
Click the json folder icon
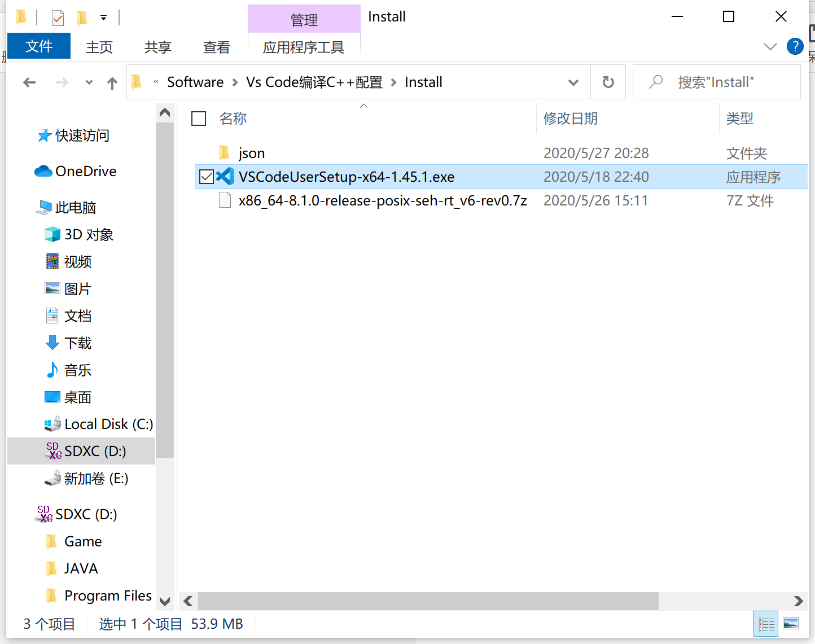(x=224, y=152)
